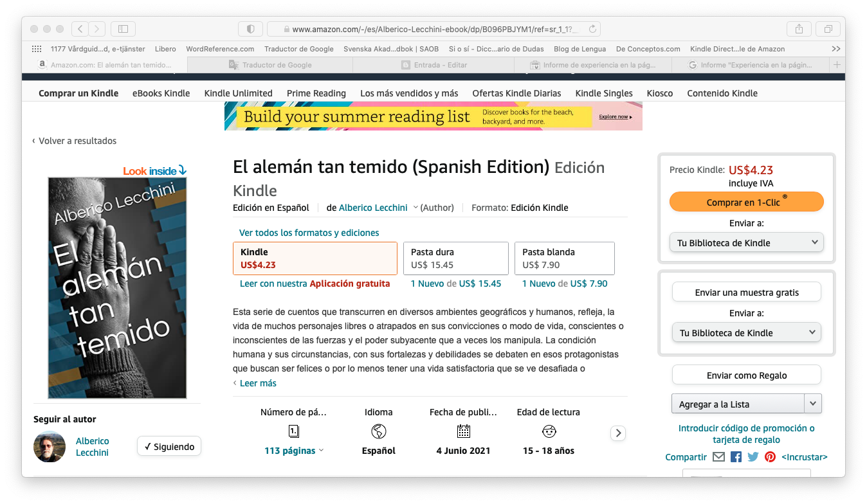Viewport: 867px width, 504px height.
Task: Open the privacy shield report icon
Action: (x=251, y=29)
